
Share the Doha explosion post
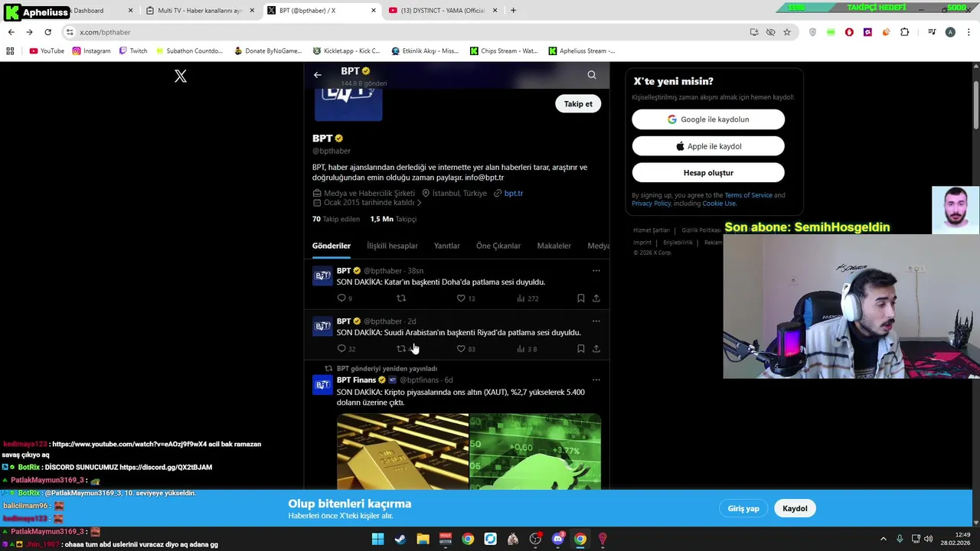pos(596,298)
